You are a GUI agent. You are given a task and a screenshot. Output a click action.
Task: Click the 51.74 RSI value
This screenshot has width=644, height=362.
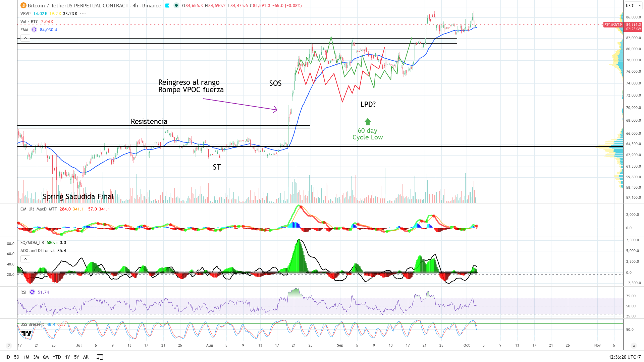(x=43, y=292)
